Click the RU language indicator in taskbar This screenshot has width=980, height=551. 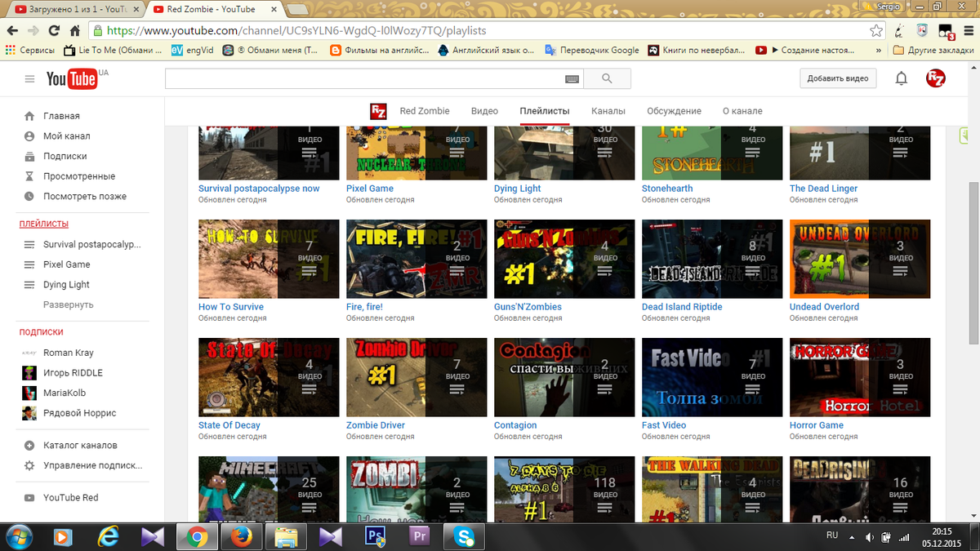(832, 534)
